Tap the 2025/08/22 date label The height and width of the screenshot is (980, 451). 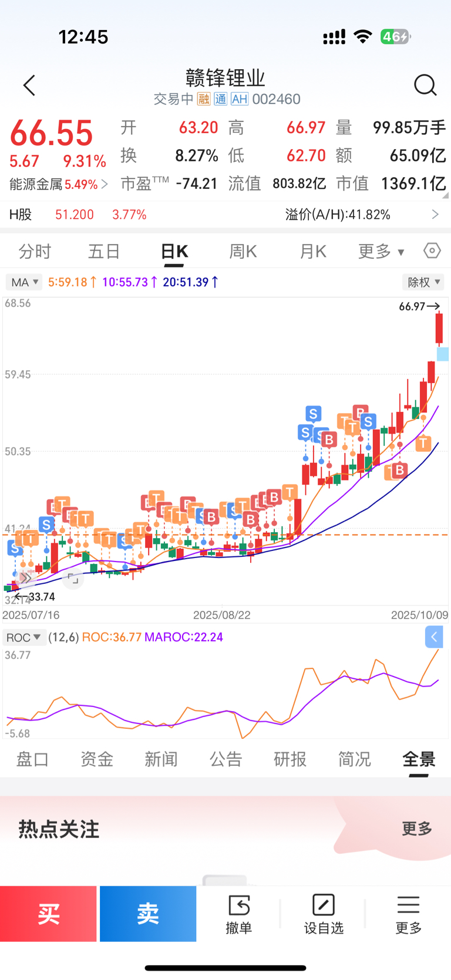(x=222, y=615)
